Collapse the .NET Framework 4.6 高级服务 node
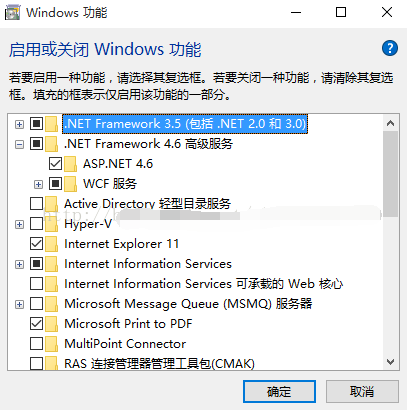 pos(20,145)
